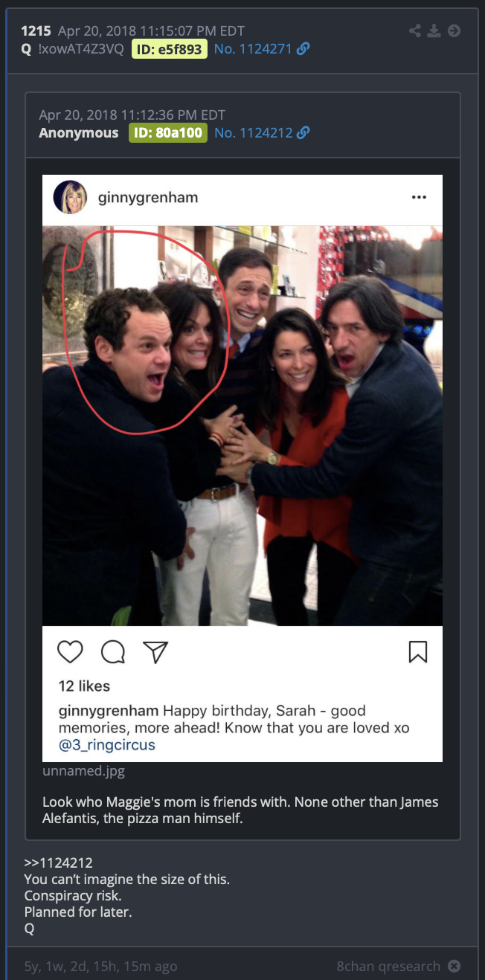
Task: Click the right-arrow circle icon in header
Action: click(454, 30)
